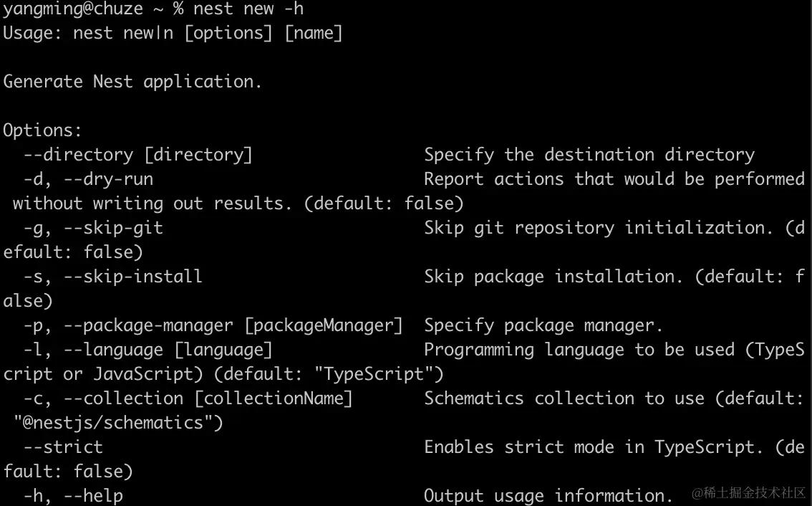The image size is (812, 506).
Task: Click 'Output usage information.' description
Action: point(548,496)
